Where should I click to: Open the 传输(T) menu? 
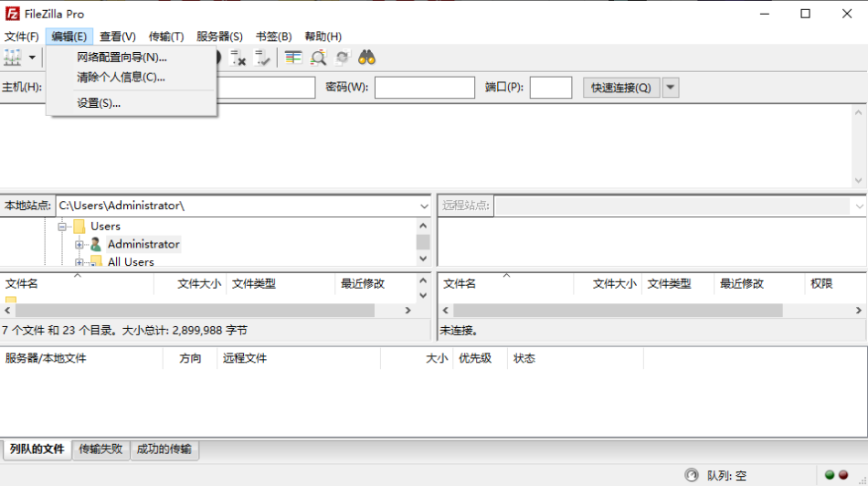pos(166,37)
